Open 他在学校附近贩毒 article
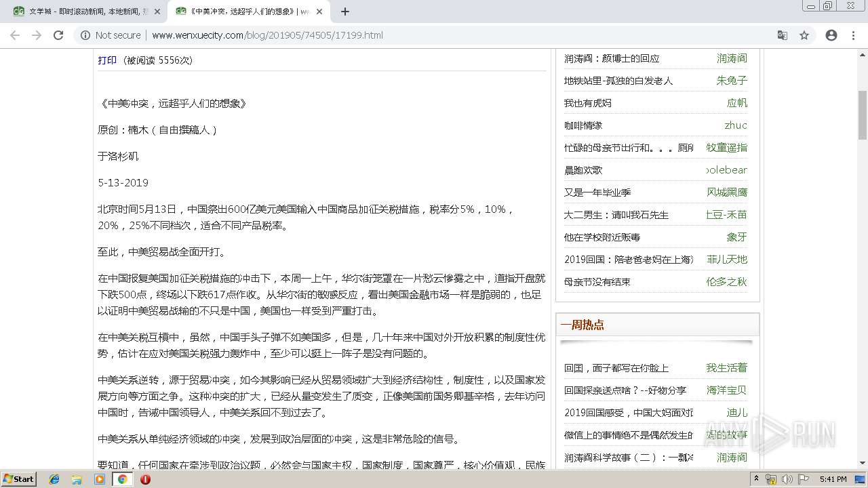This screenshot has width=868, height=488. 602,237
